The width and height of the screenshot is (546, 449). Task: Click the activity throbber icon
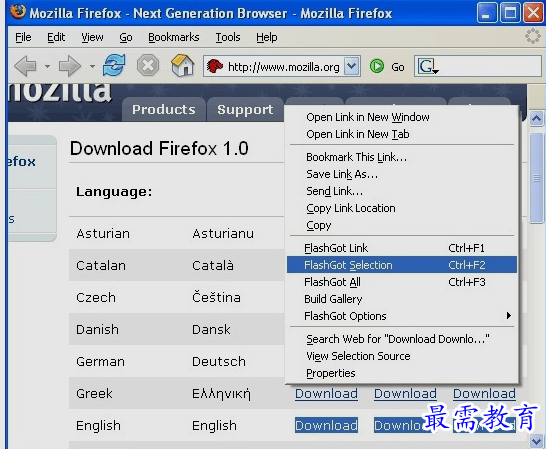click(533, 36)
